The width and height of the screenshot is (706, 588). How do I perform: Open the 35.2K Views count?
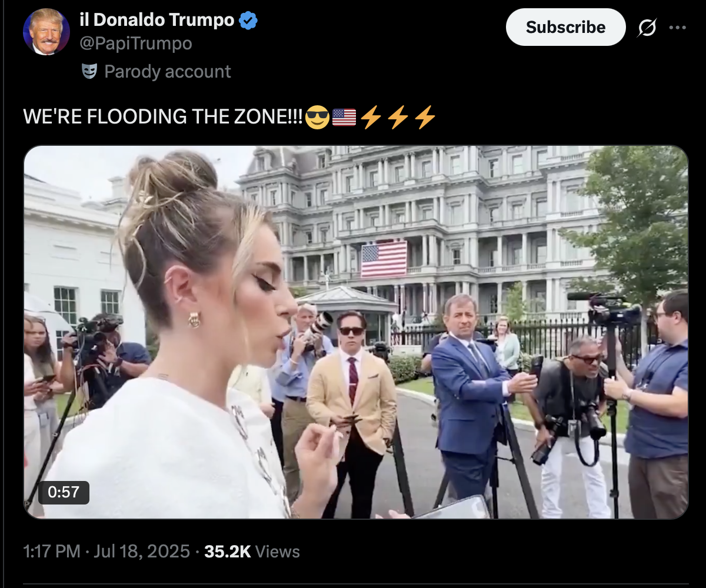(252, 552)
